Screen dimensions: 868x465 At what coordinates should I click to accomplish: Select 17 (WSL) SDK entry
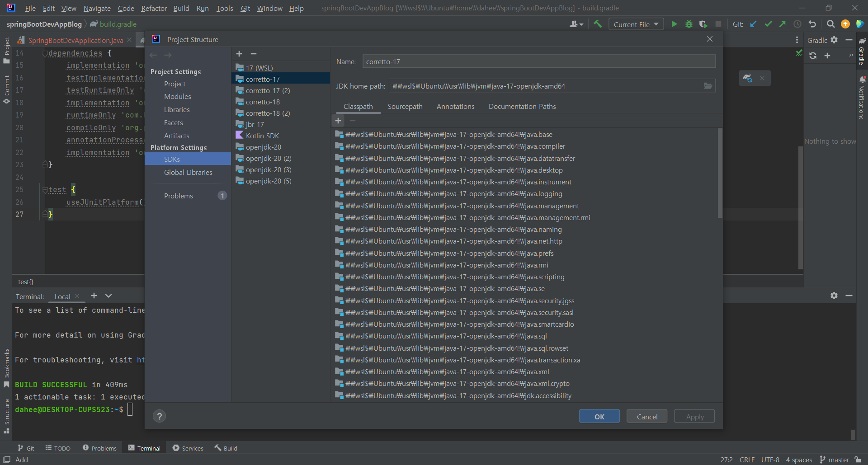(x=259, y=68)
